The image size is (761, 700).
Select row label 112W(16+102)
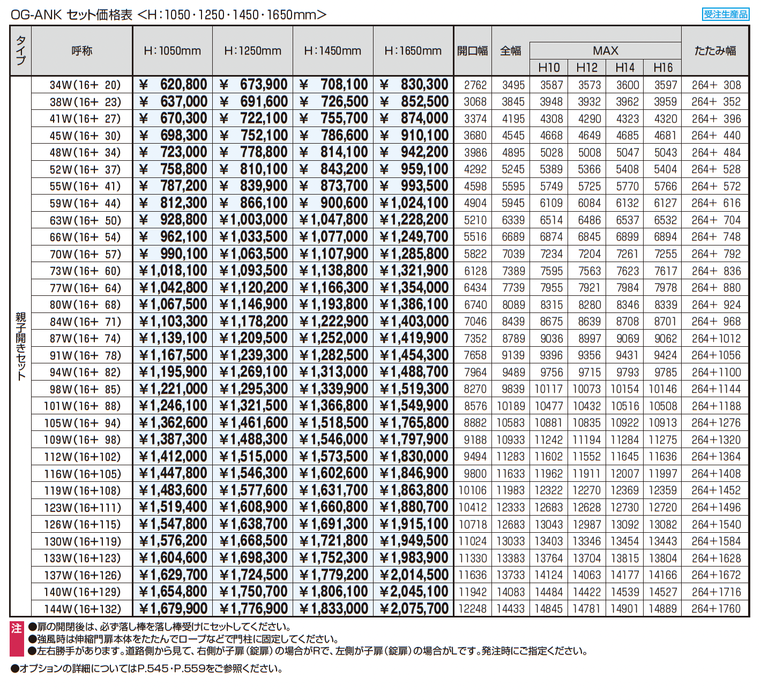pyautogui.click(x=83, y=457)
